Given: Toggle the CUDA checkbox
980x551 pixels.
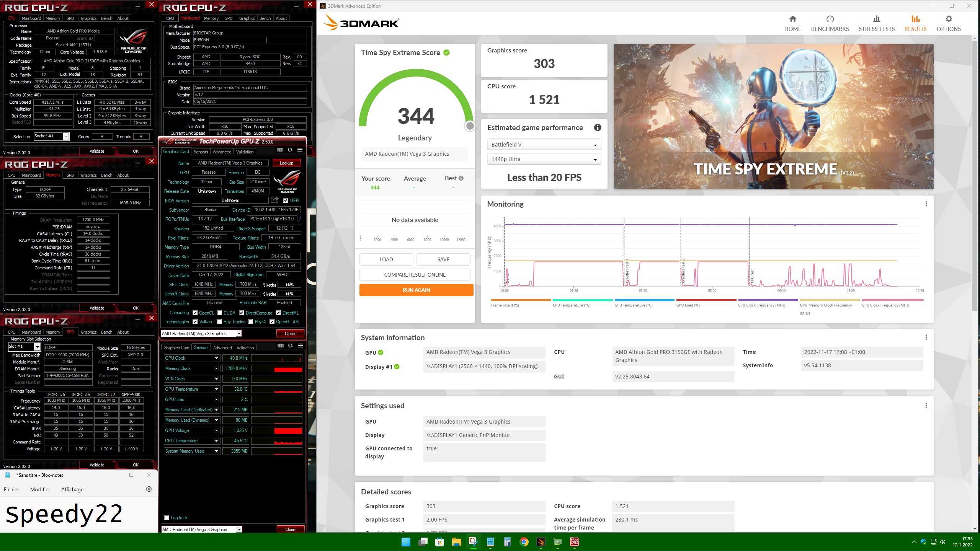Looking at the screenshot, I should point(220,313).
